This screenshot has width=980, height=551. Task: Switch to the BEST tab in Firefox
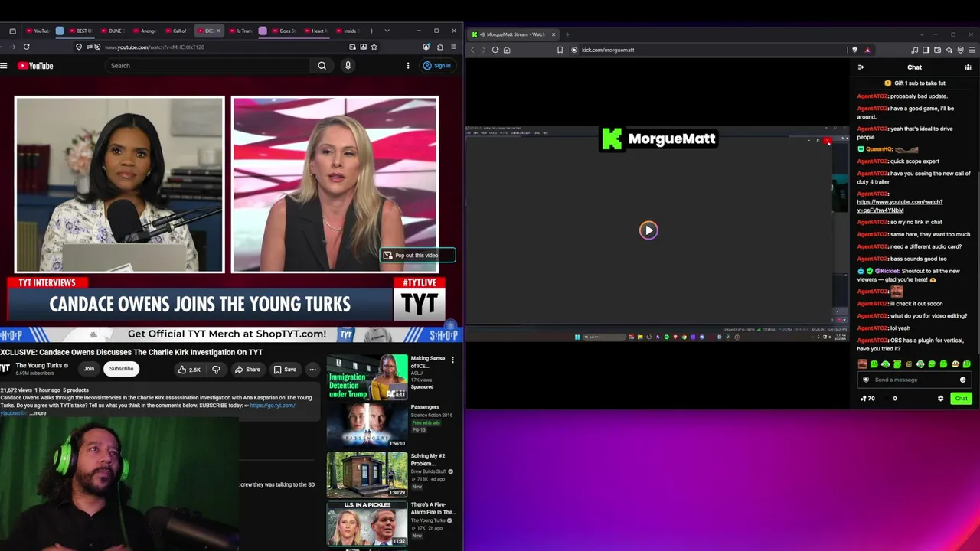80,31
